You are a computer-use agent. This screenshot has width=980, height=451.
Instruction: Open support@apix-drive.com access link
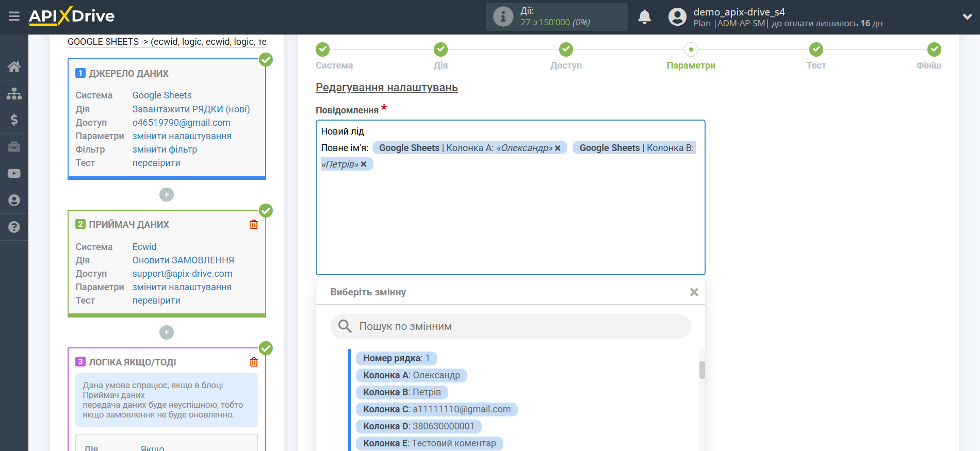coord(183,274)
